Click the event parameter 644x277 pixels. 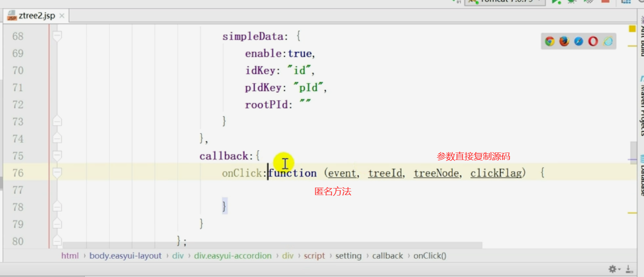coord(342,173)
